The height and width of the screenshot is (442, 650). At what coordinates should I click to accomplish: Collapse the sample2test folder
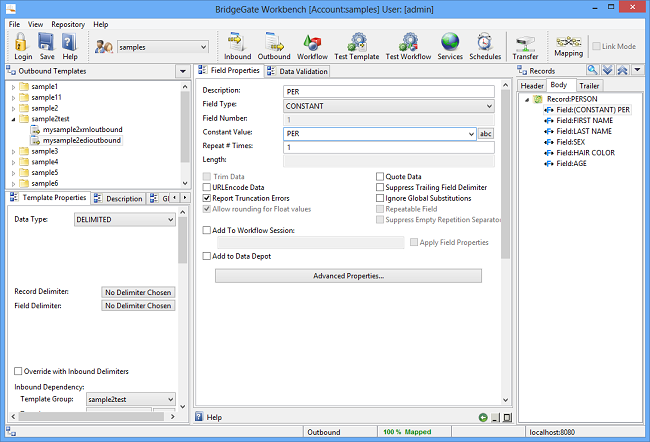pyautogui.click(x=13, y=119)
